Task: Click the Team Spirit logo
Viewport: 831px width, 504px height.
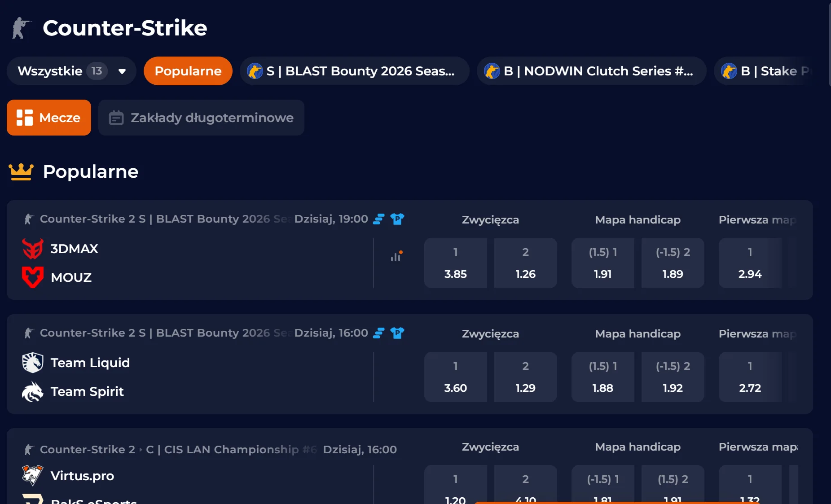Action: pyautogui.click(x=33, y=391)
